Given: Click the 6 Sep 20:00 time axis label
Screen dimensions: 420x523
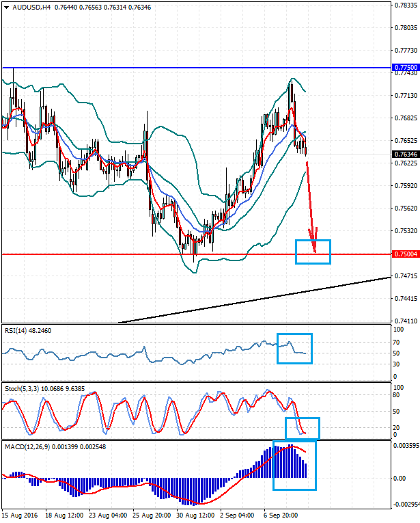Looking at the screenshot, I should pos(279,514).
